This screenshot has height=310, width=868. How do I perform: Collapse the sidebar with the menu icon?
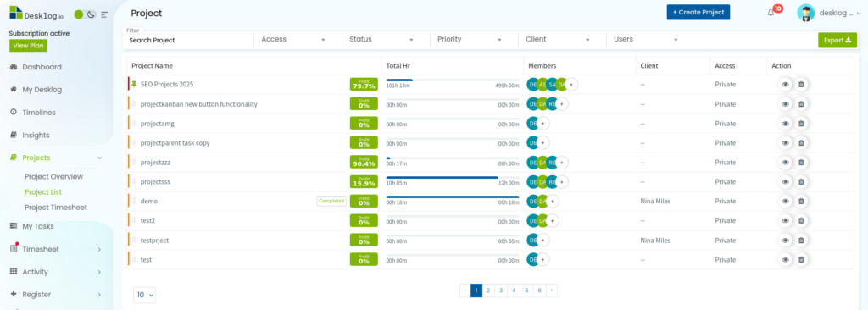[104, 14]
